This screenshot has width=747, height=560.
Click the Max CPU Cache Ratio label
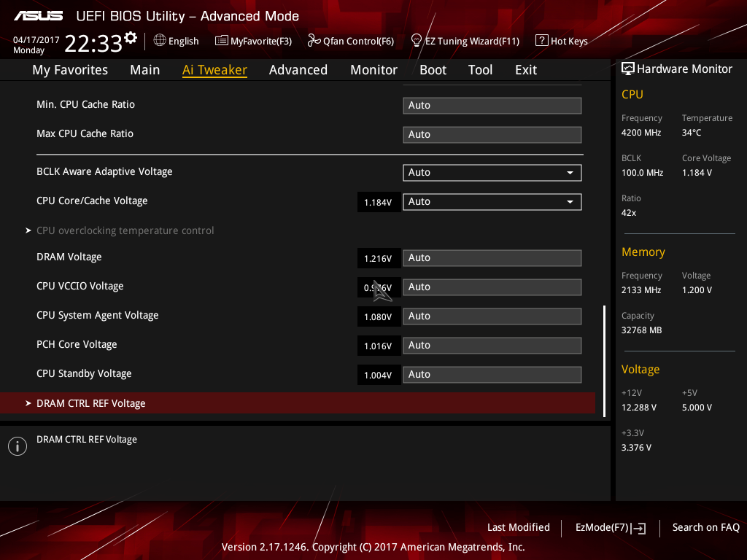pos(85,134)
